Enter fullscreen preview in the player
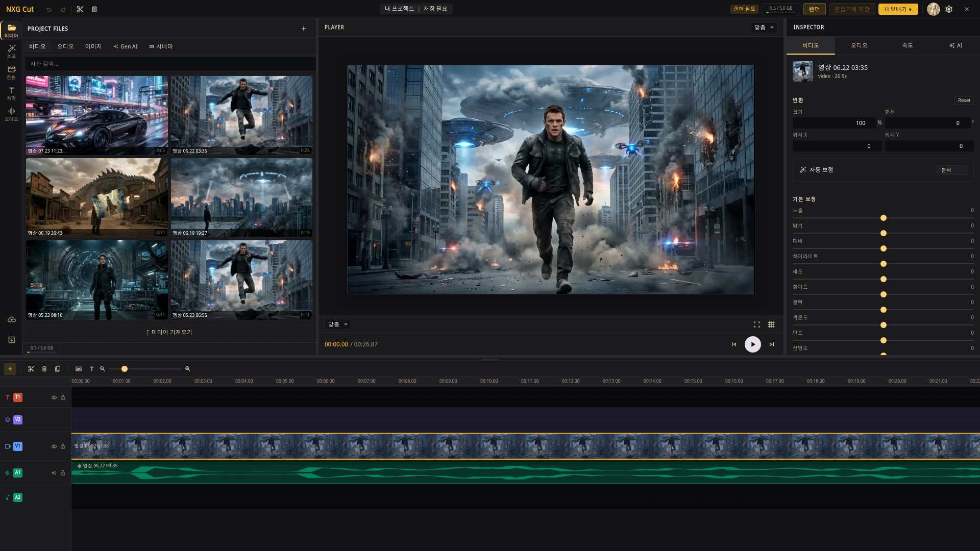Image resolution: width=980 pixels, height=551 pixels. coord(757,324)
